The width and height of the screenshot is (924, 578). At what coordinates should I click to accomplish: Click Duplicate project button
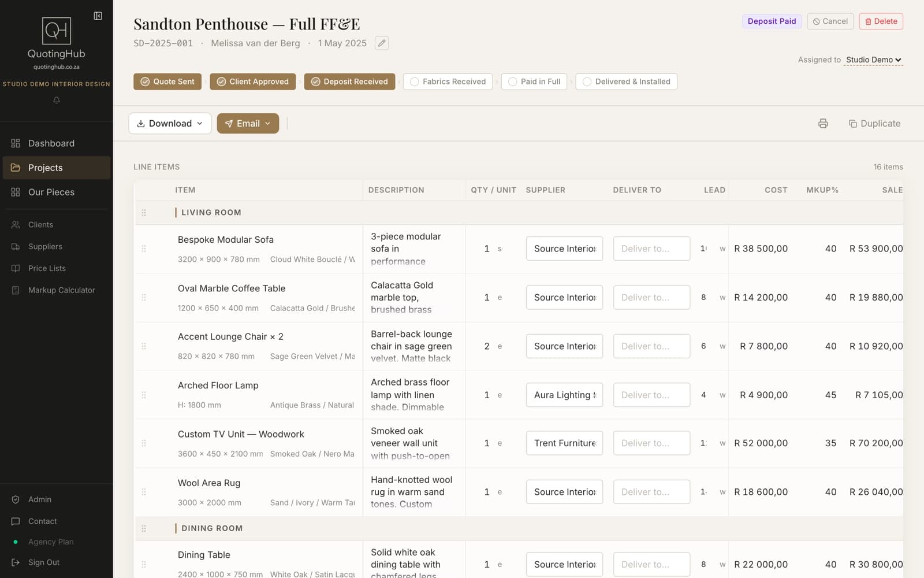(874, 124)
